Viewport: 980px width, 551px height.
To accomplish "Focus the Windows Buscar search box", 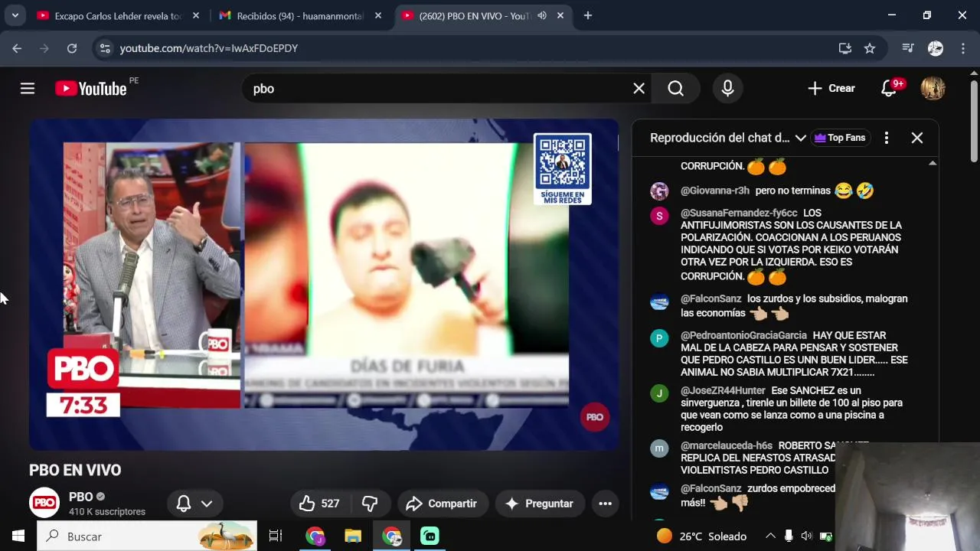I will coord(147,536).
